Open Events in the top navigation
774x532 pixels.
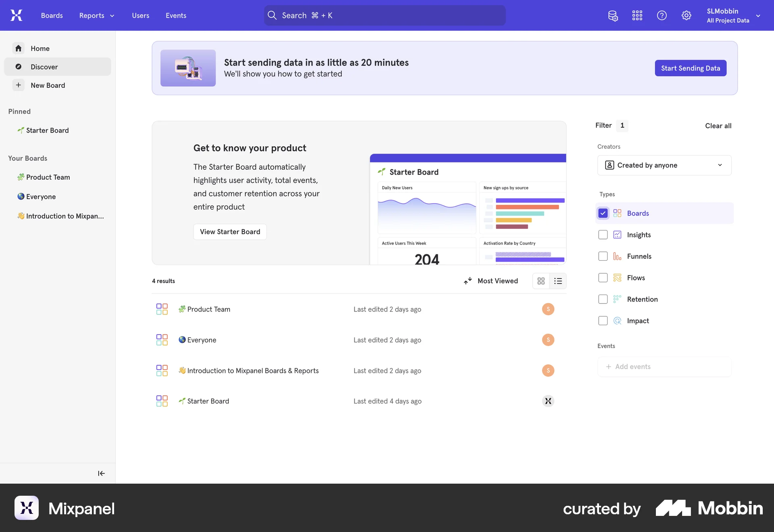[176, 15]
